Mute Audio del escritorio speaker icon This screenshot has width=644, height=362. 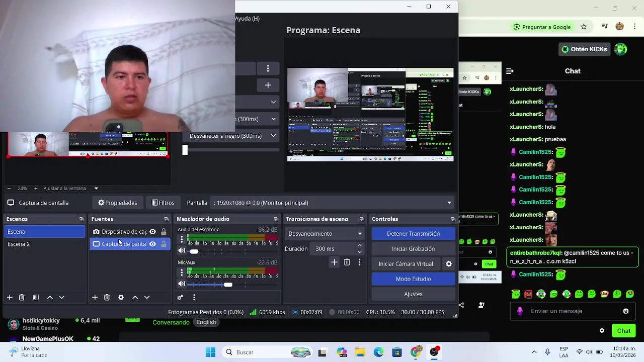182,251
